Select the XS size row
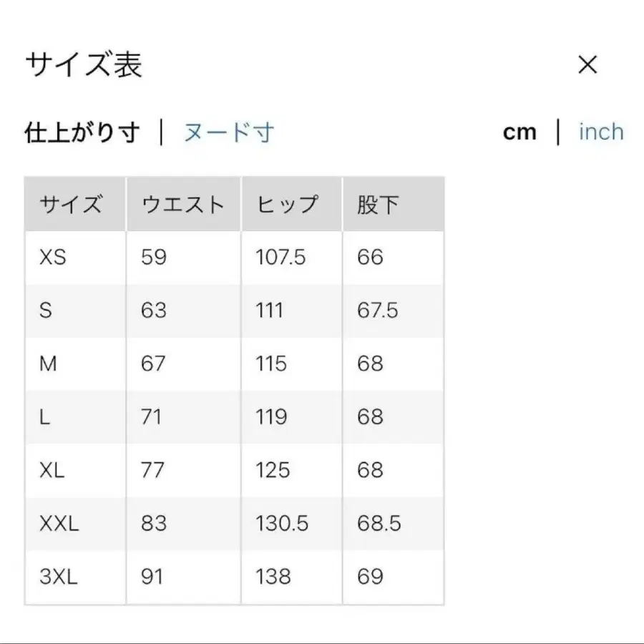This screenshot has width=644, height=644. click(74, 257)
